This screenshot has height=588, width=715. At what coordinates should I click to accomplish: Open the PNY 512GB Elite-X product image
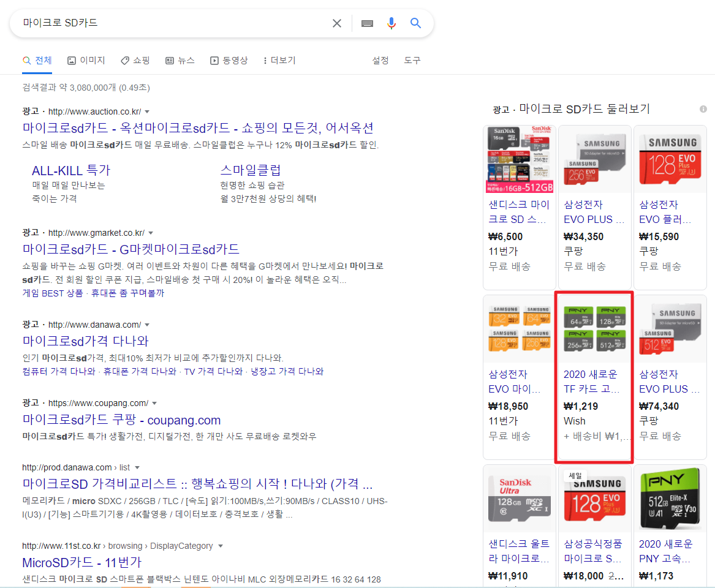670,499
